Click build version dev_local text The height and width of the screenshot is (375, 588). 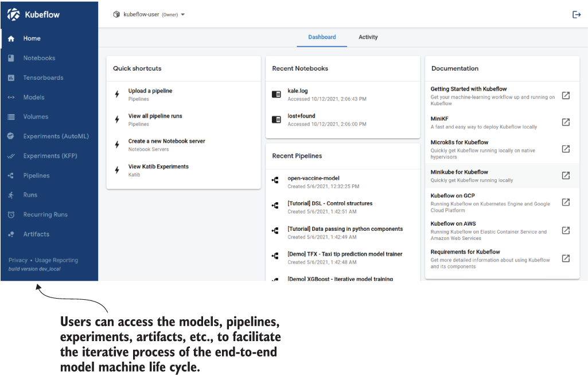(x=34, y=269)
